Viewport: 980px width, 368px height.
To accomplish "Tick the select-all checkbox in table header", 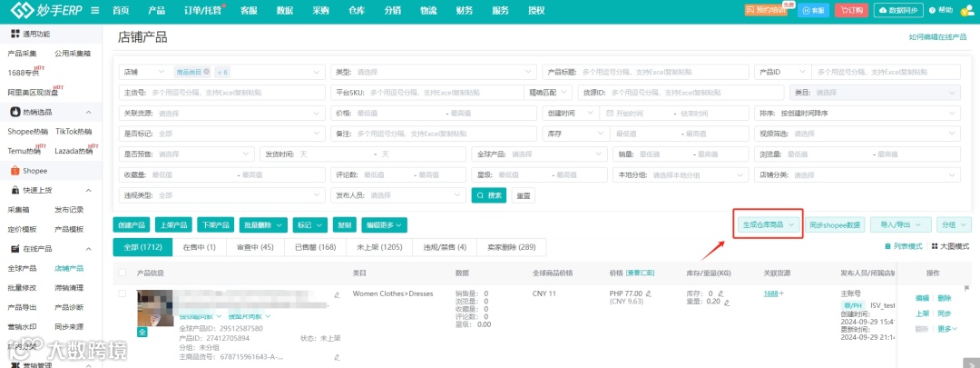I will click(122, 273).
